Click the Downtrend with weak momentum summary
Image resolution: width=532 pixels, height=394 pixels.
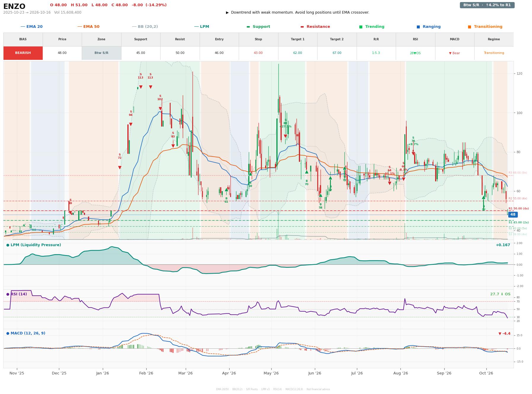pyautogui.click(x=297, y=12)
